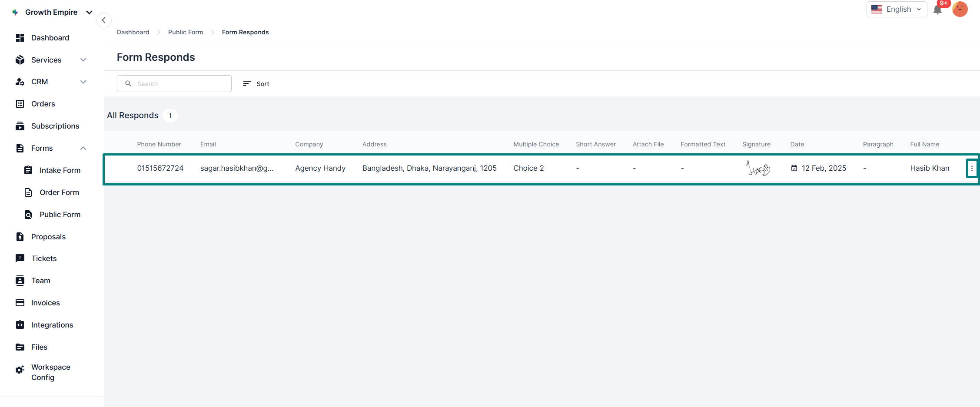Image resolution: width=980 pixels, height=407 pixels.
Task: Click the signature thumbnail in the response row
Action: 758,169
